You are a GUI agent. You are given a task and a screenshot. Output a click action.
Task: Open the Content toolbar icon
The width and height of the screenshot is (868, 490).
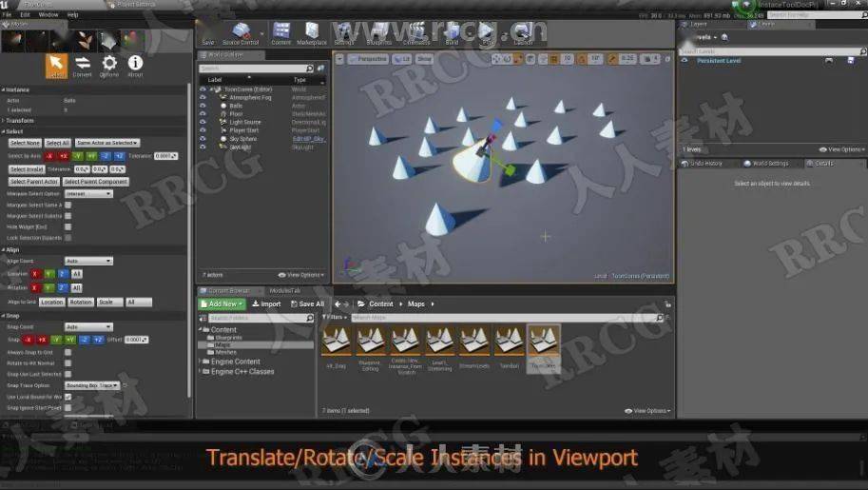click(x=281, y=34)
